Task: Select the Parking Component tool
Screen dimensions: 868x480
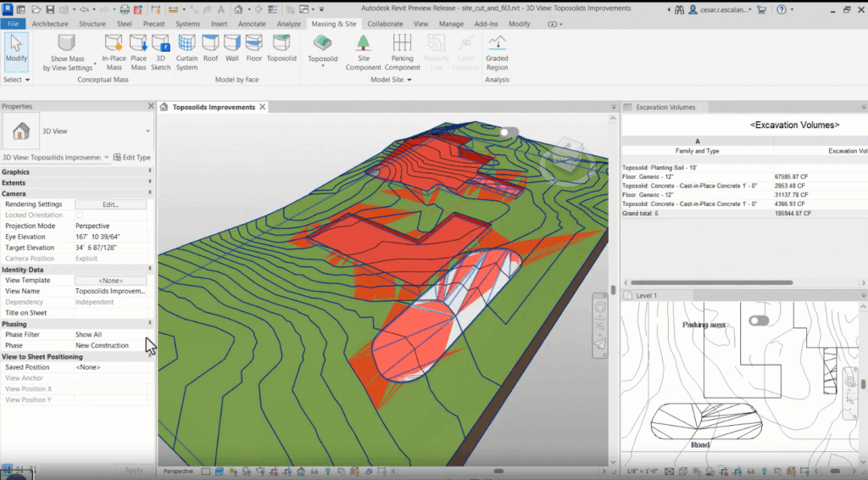Action: point(403,53)
